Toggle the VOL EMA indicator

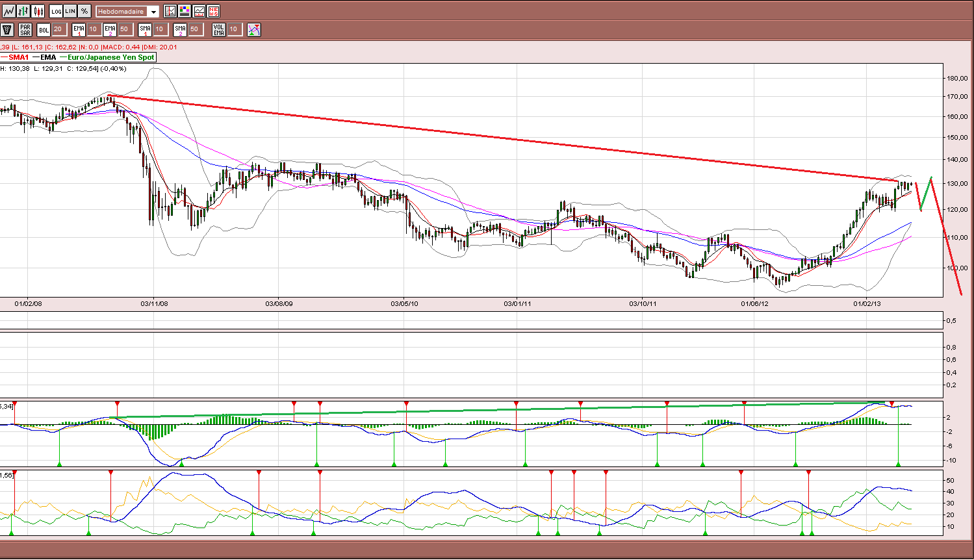[219, 30]
